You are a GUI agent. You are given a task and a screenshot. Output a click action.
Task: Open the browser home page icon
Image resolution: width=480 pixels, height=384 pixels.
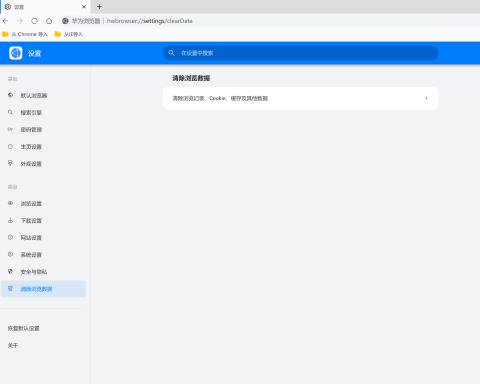[x=49, y=21]
